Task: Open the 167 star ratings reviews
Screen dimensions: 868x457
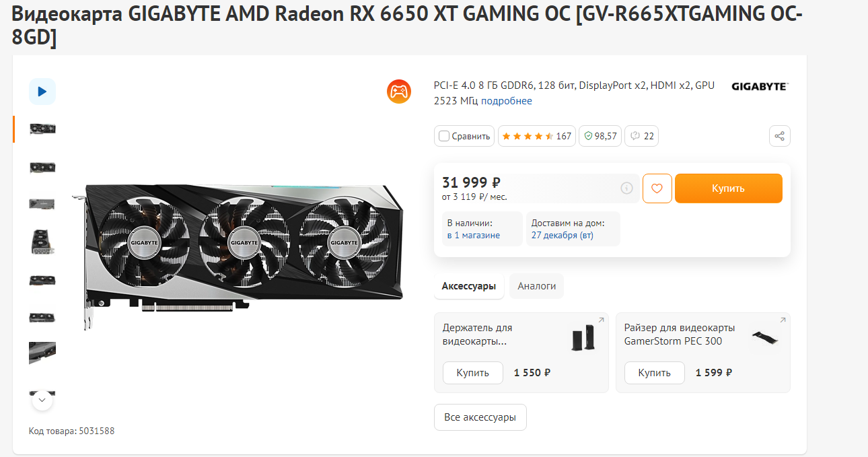Action: pyautogui.click(x=536, y=136)
